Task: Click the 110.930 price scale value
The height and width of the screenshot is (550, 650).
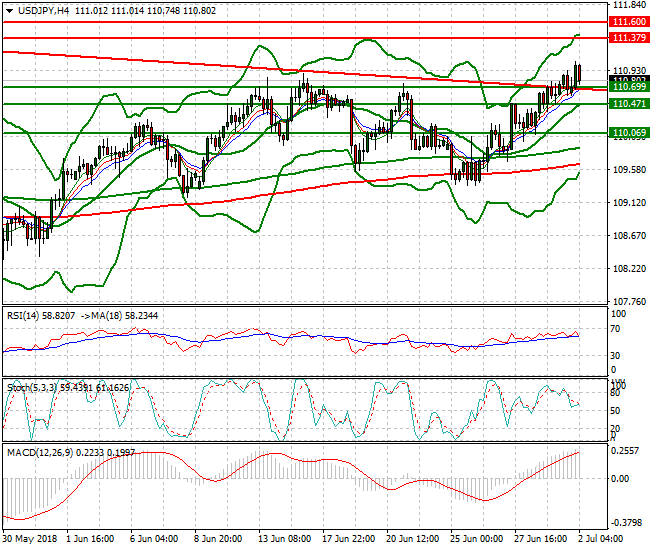Action: tap(629, 70)
